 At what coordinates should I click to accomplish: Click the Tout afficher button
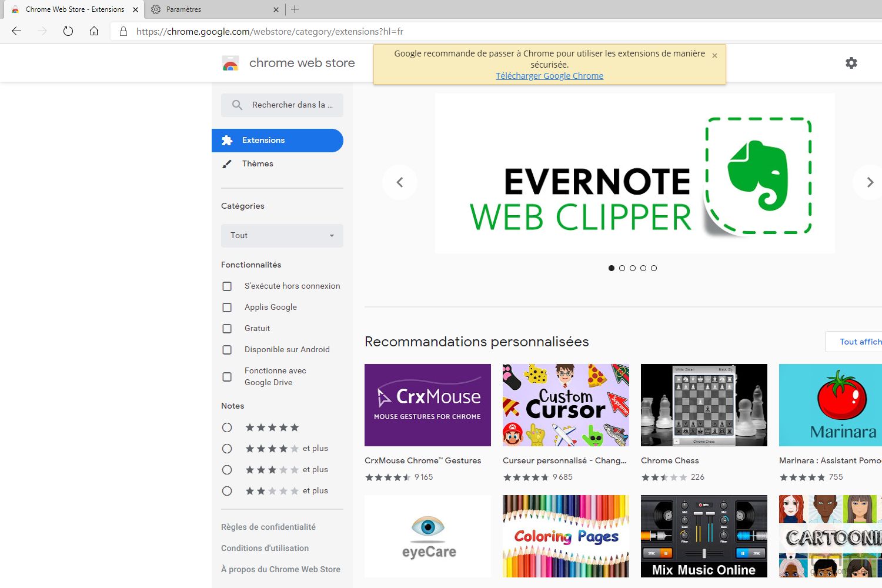click(x=854, y=342)
